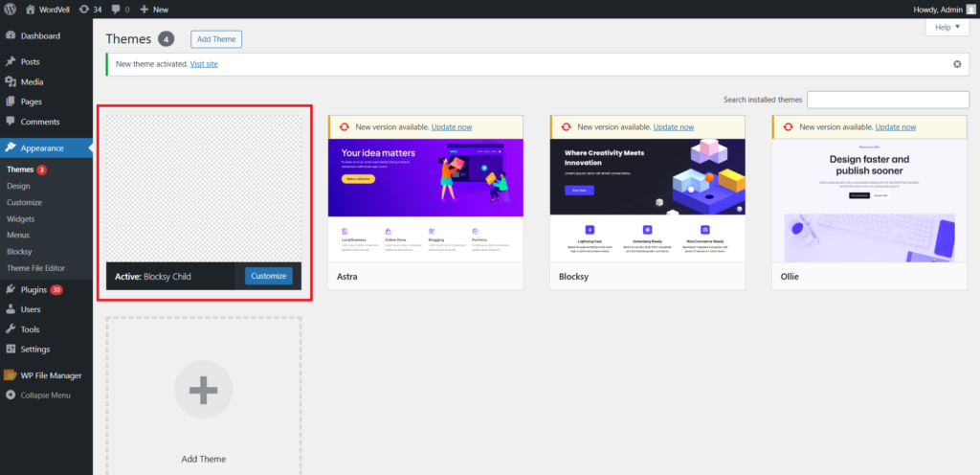Click the Settings sliders icon
This screenshot has width=980, height=475.
click(x=10, y=349)
